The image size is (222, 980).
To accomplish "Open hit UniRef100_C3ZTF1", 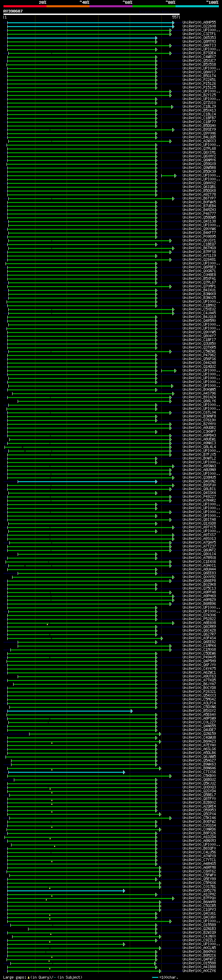I will pos(199,34).
